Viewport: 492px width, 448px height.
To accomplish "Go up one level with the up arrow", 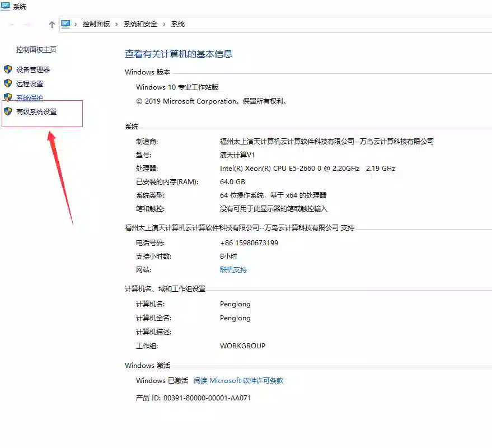I will [52, 25].
